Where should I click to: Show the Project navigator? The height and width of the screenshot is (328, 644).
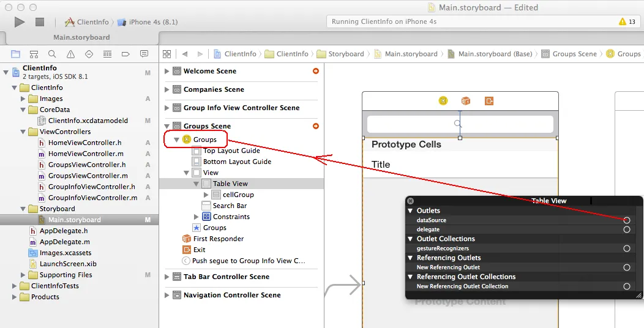[x=15, y=54]
